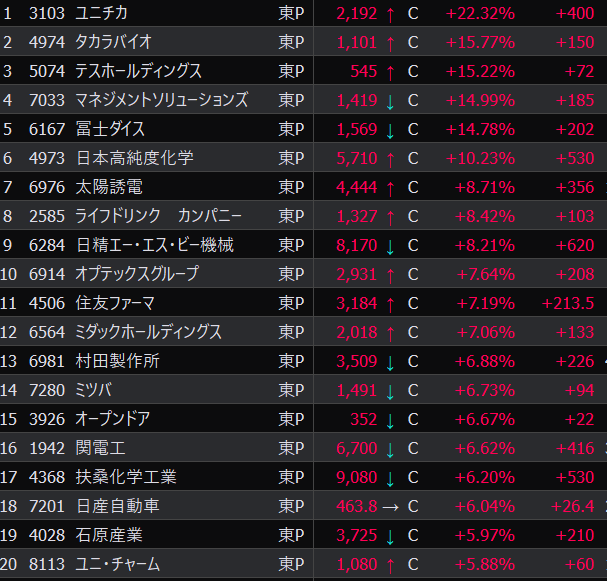
Task: Open 日本高純度化学 stock details
Action: [x=134, y=158]
